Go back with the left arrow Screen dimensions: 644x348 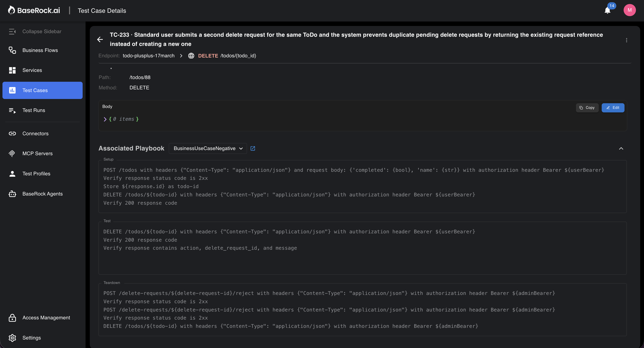100,39
